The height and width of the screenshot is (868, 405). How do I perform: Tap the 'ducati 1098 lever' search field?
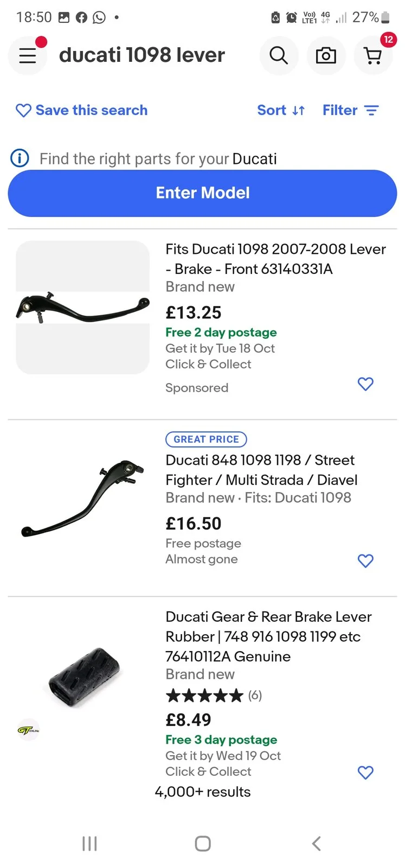(x=142, y=55)
